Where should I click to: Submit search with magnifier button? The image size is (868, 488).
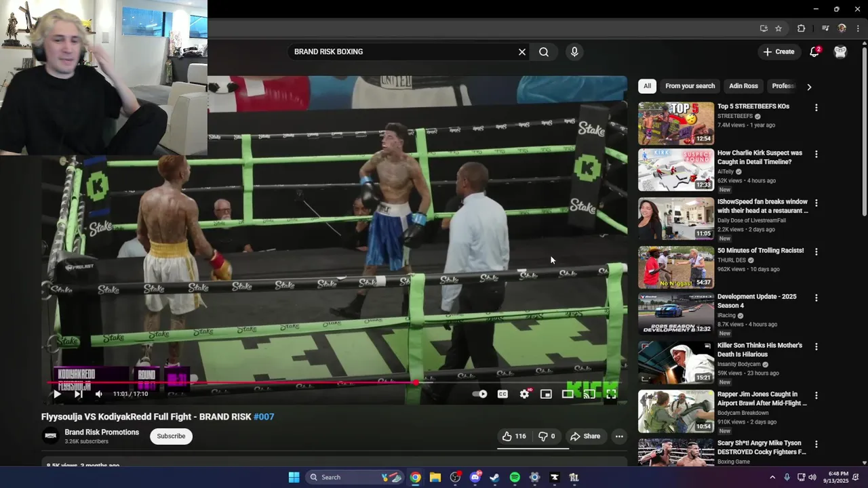544,52
